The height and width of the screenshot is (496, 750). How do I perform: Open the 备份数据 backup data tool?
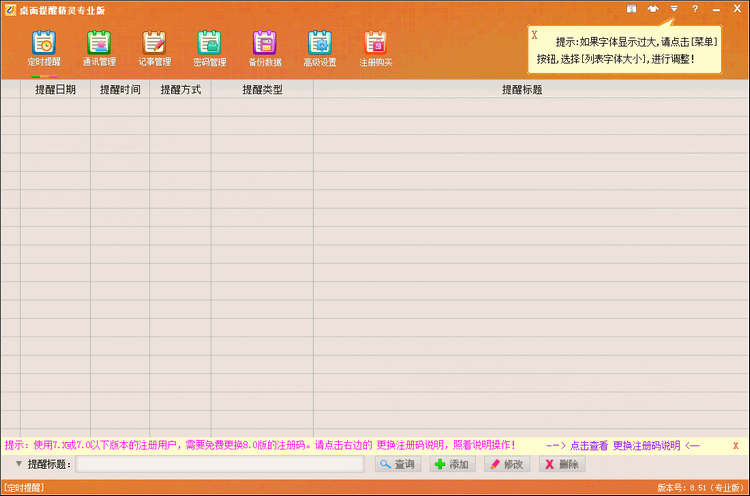click(265, 49)
